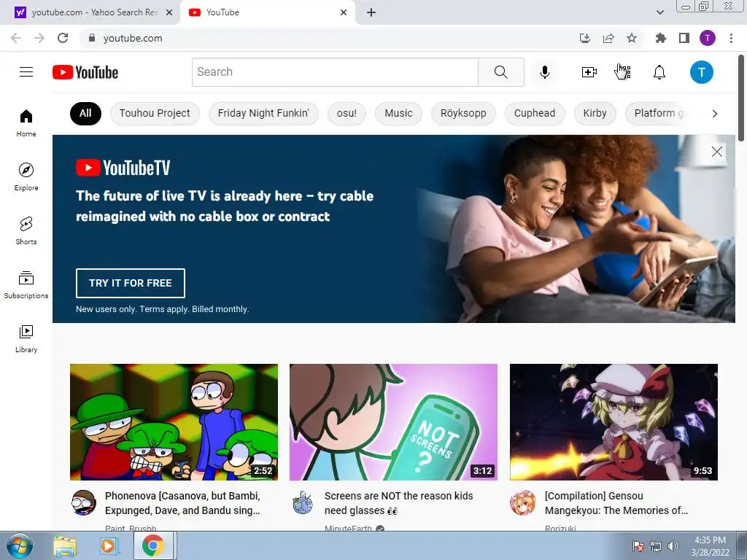Close the YouTube tab
Viewport: 747px width, 560px height.
(x=344, y=12)
